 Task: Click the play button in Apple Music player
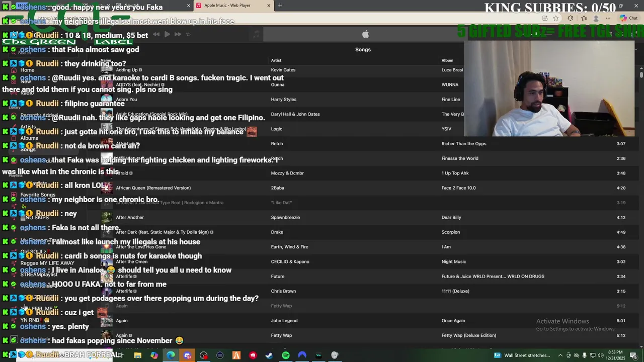click(167, 34)
